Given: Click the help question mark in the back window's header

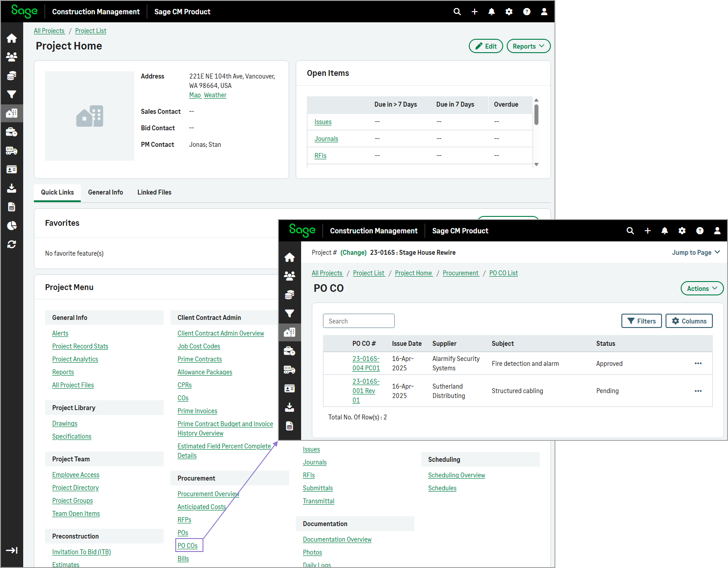Looking at the screenshot, I should click(x=527, y=12).
